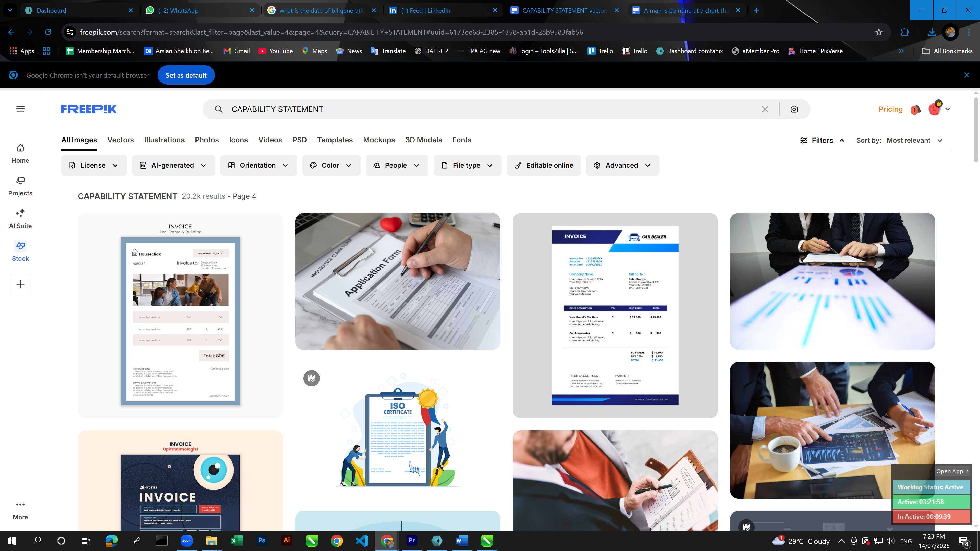The image size is (980, 551).
Task: Open a new browser tab
Action: [756, 10]
